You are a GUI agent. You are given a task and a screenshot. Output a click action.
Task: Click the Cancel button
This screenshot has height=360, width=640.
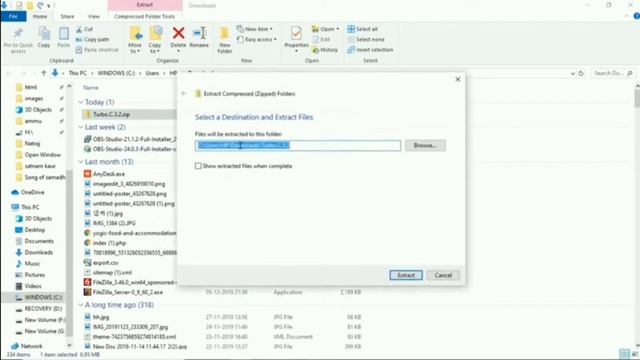coord(443,275)
